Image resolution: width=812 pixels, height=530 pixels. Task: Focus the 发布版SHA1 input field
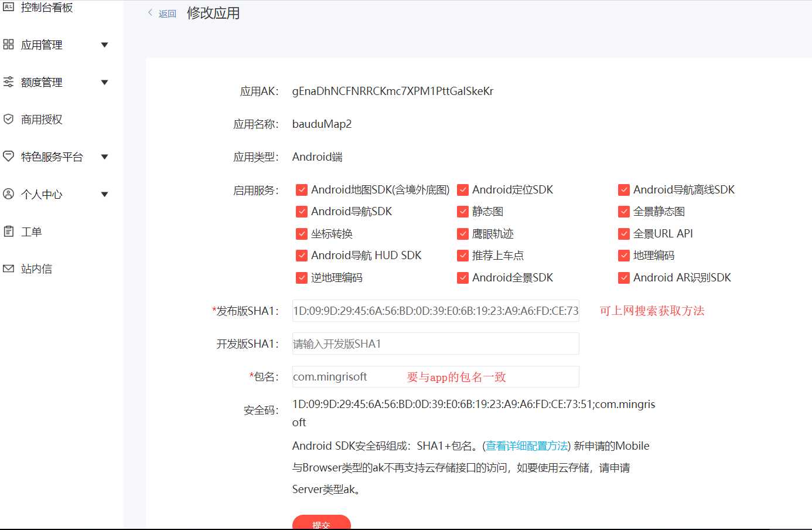pyautogui.click(x=436, y=311)
